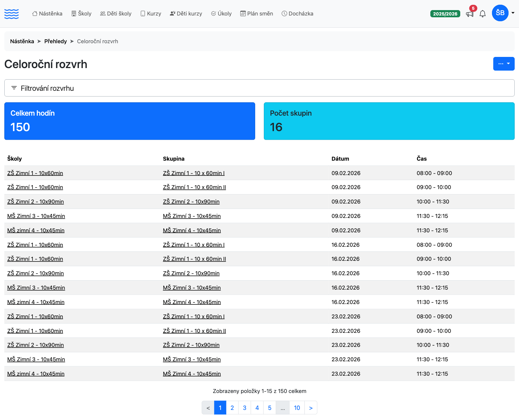Open Plán směn calendar item
Image resolution: width=519 pixels, height=420 pixels.
coord(257,14)
